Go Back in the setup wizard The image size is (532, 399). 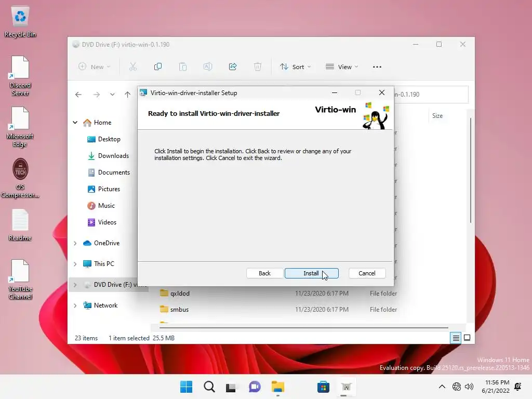pyautogui.click(x=264, y=273)
